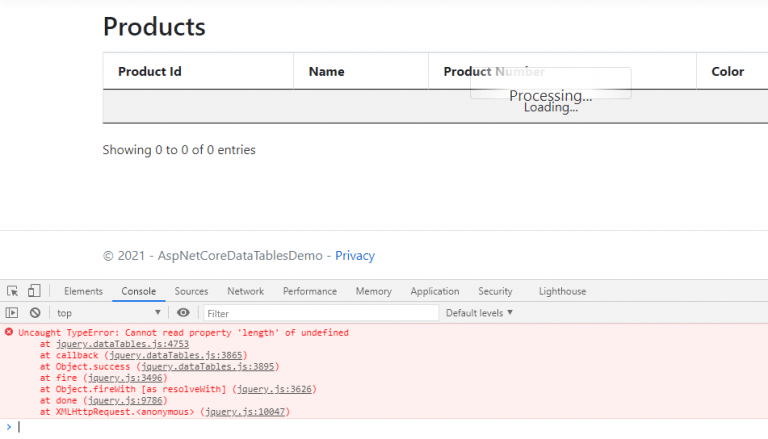
Task: Activate the inspect element picker icon
Action: coord(12,291)
